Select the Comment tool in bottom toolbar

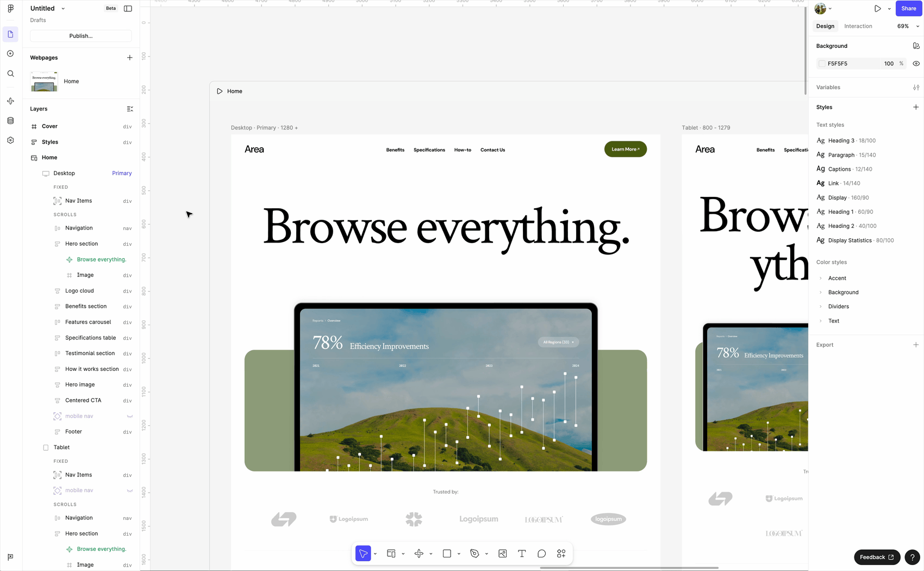coord(541,554)
